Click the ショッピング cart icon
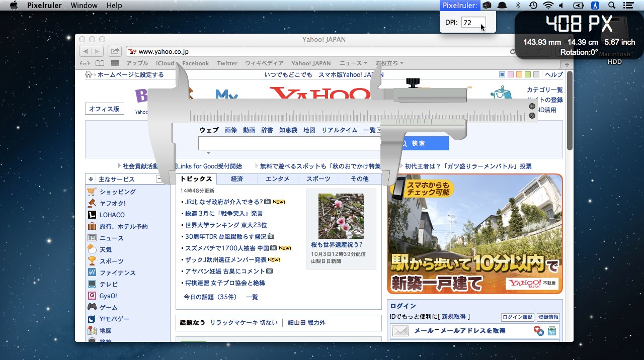 (92, 192)
